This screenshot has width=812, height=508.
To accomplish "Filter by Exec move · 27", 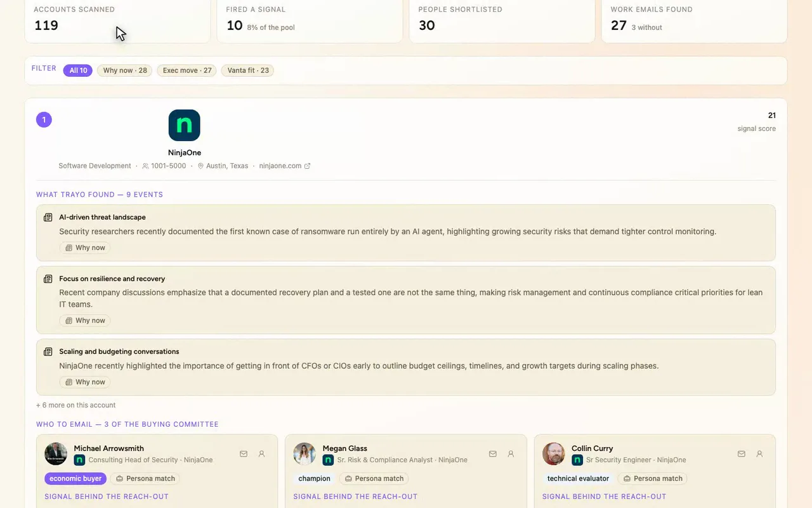I will click(187, 70).
